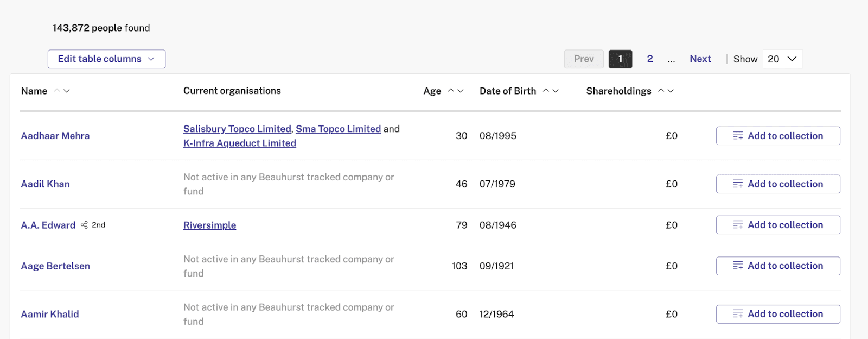This screenshot has height=339, width=868.
Task: Click the disabled Prev button
Action: (x=584, y=59)
